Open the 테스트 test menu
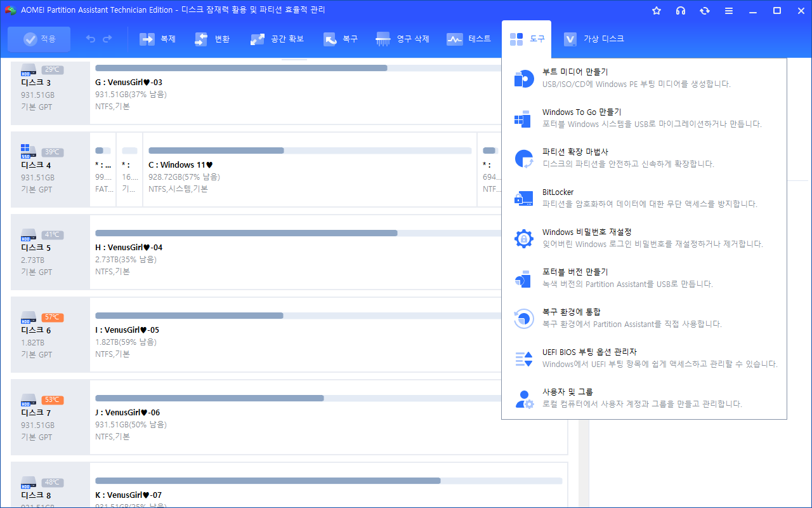 click(x=469, y=39)
